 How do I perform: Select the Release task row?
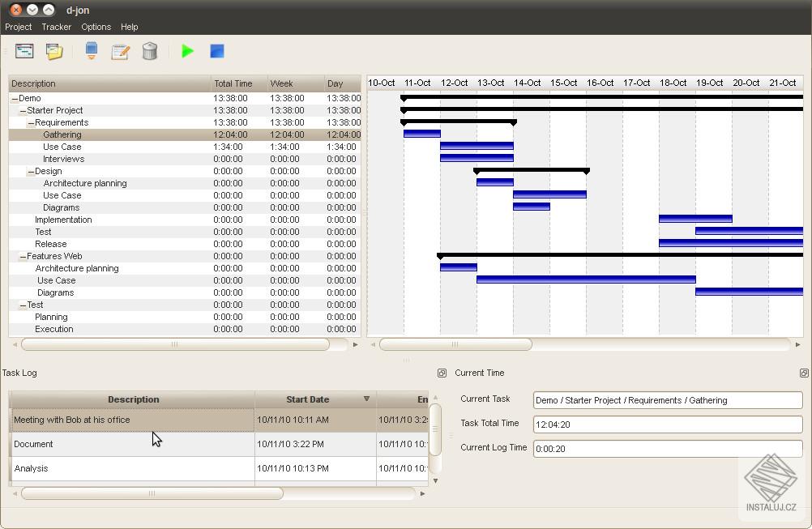point(185,244)
